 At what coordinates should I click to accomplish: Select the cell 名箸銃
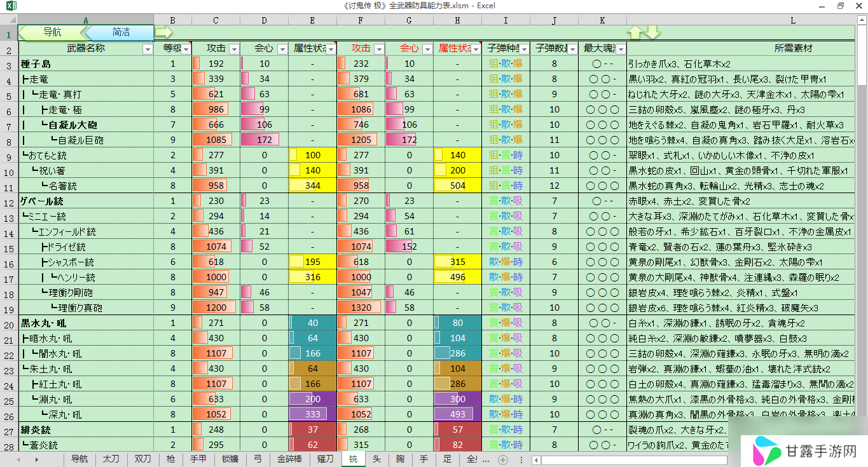[86, 186]
